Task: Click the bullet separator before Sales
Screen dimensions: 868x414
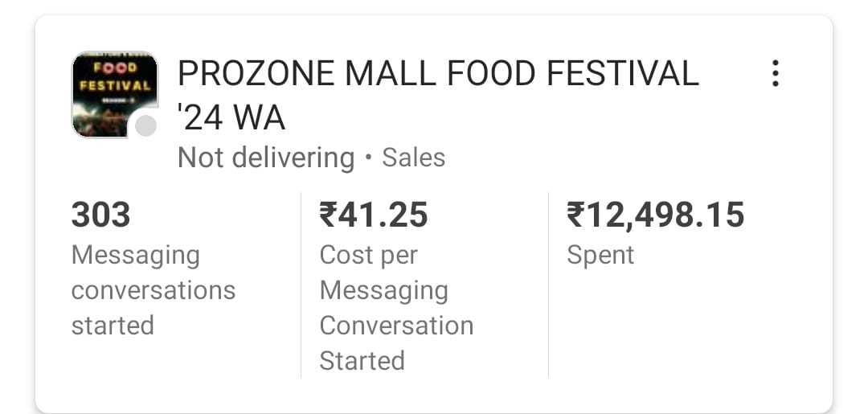Action: point(368,158)
